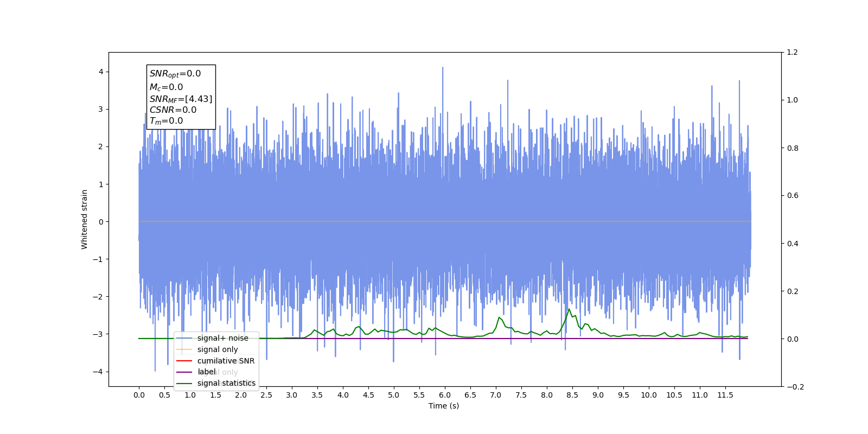868x434 pixels.
Task: Click the x-axis tick label 4.5
Action: [x=368, y=395]
